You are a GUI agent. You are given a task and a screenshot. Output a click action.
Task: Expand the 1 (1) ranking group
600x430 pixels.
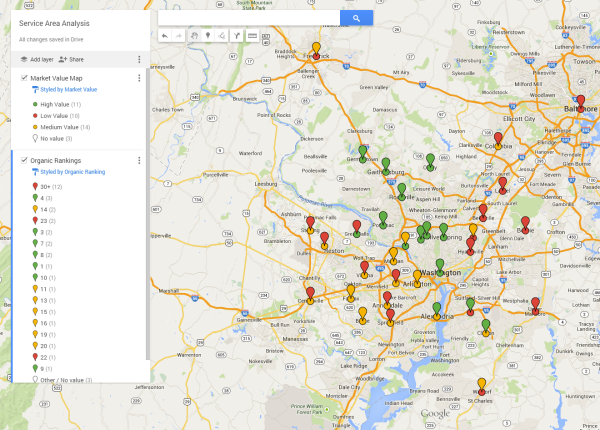pos(42,266)
